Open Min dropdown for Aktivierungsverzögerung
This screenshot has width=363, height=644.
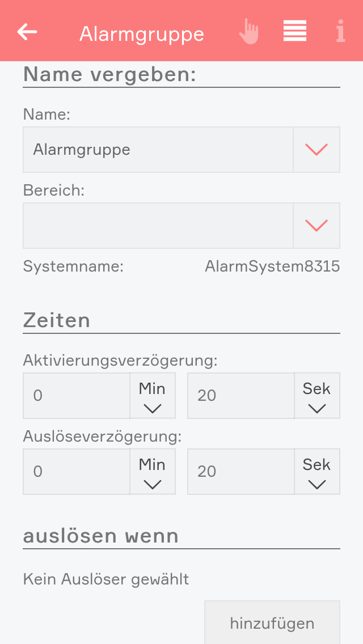pos(153,396)
